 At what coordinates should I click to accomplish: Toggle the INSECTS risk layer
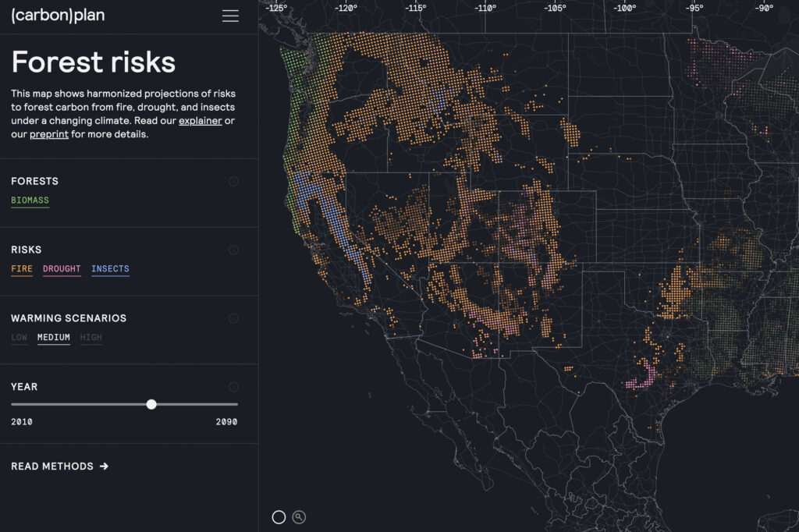[x=110, y=268]
